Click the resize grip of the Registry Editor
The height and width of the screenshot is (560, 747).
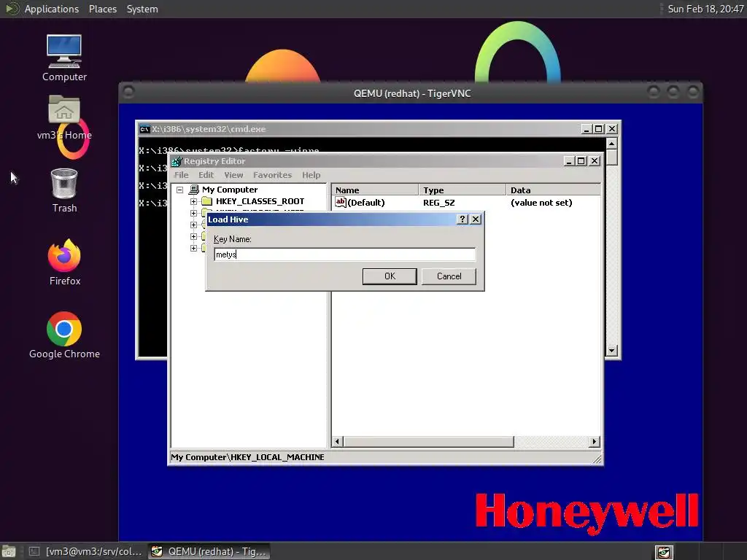[597, 459]
